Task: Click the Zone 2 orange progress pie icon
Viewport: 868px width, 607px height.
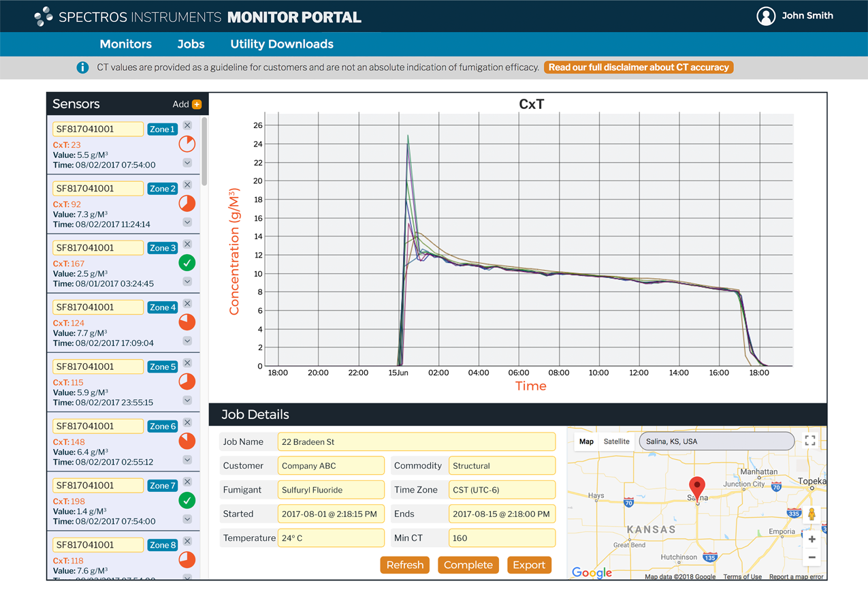Action: pos(187,203)
